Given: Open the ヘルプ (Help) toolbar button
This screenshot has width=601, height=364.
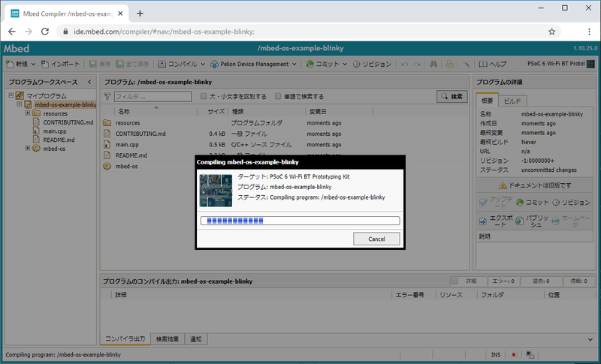Looking at the screenshot, I should 493,64.
